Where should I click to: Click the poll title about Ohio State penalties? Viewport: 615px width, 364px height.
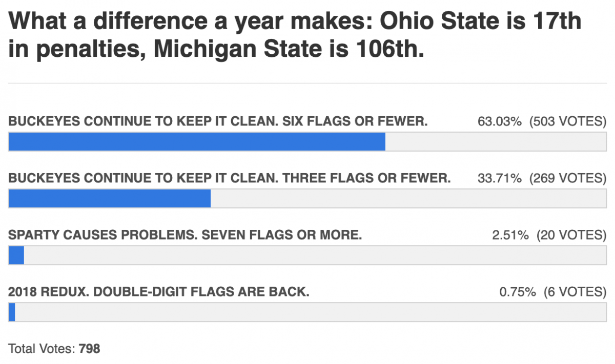pyautogui.click(x=295, y=35)
